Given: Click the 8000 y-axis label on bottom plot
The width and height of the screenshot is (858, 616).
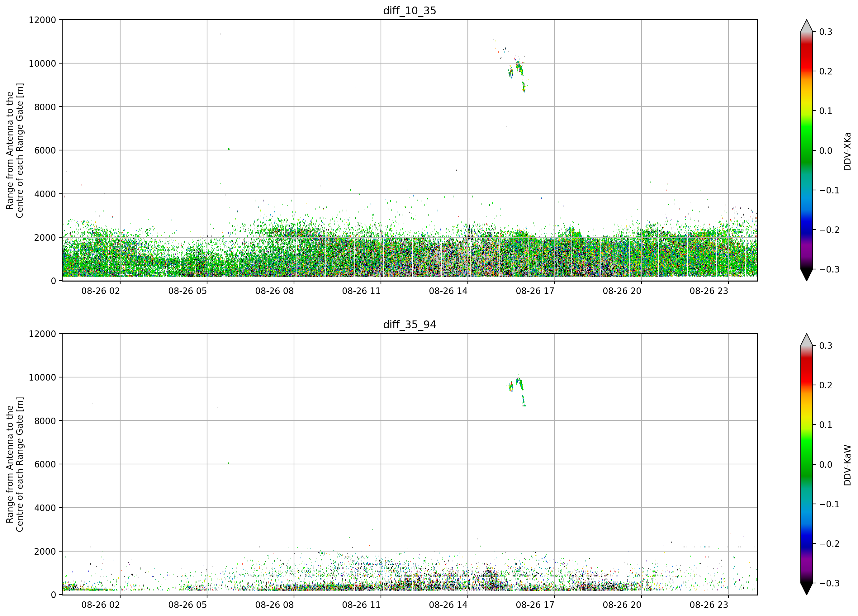Looking at the screenshot, I should 45,421.
